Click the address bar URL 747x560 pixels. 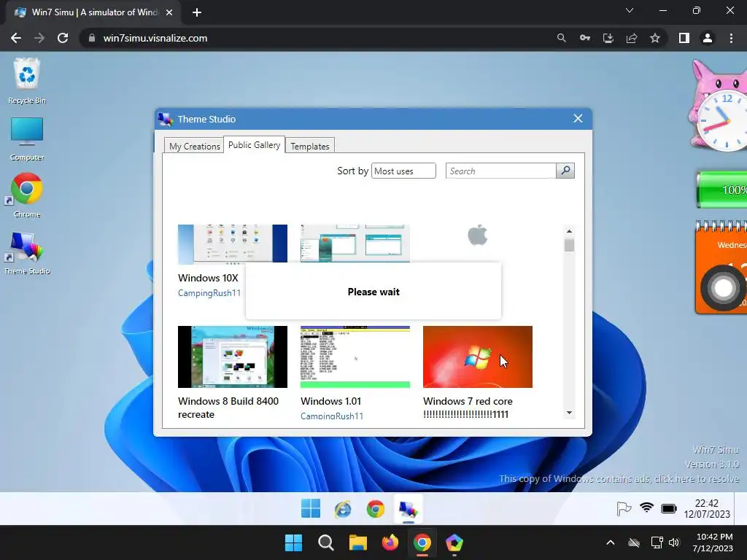click(155, 38)
